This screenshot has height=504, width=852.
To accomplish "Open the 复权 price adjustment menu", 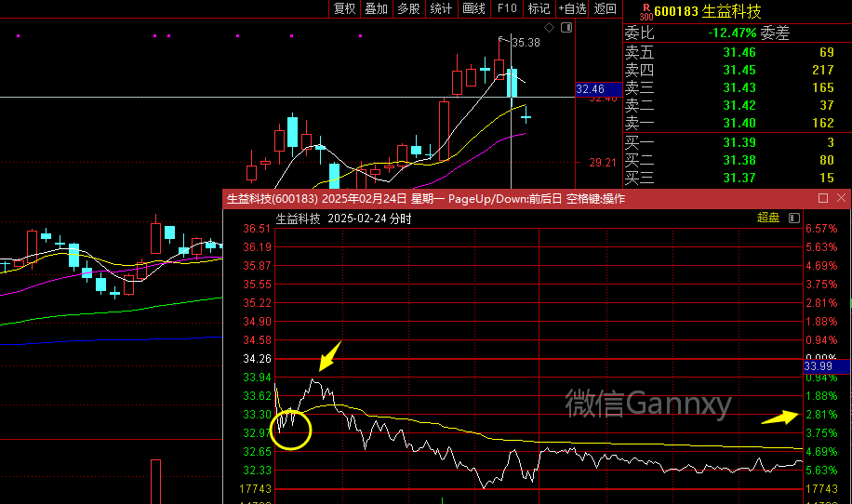I will (344, 8).
